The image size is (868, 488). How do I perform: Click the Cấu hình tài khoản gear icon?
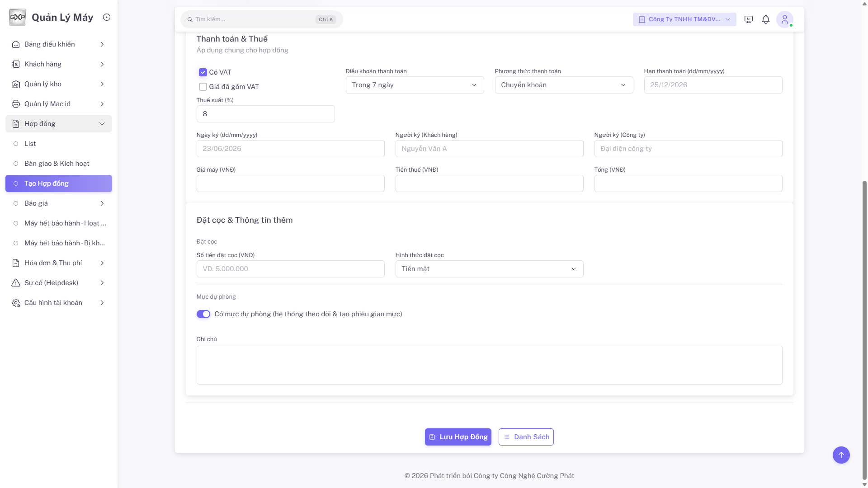click(x=16, y=303)
